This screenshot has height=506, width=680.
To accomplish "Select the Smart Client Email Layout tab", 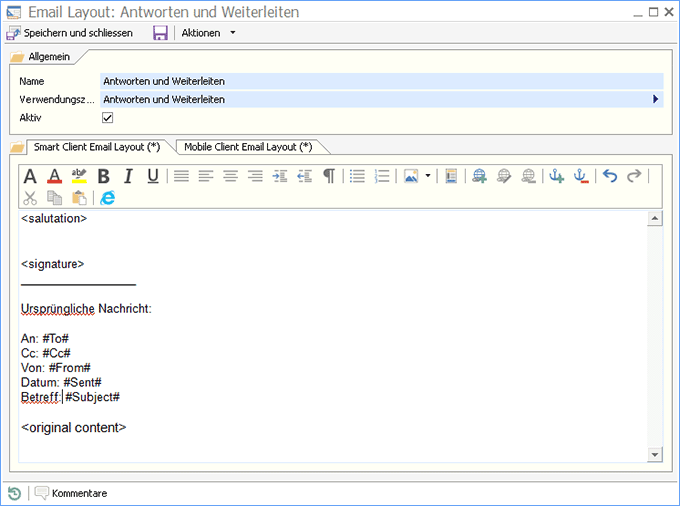I will 97,147.
